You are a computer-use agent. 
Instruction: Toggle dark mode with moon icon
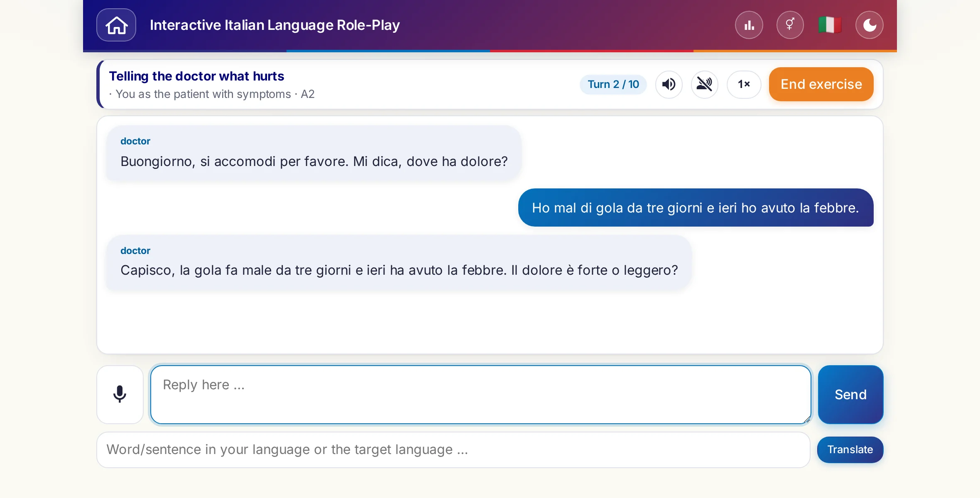tap(870, 25)
